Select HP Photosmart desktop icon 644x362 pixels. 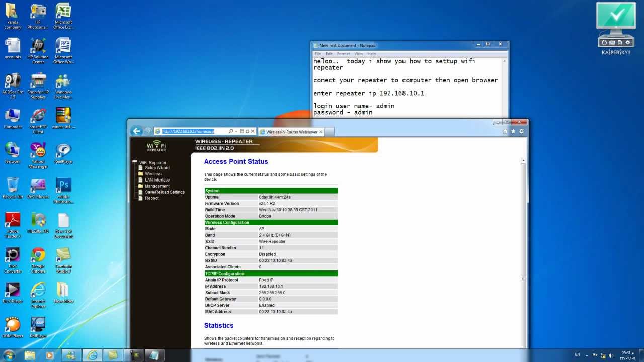[38, 17]
